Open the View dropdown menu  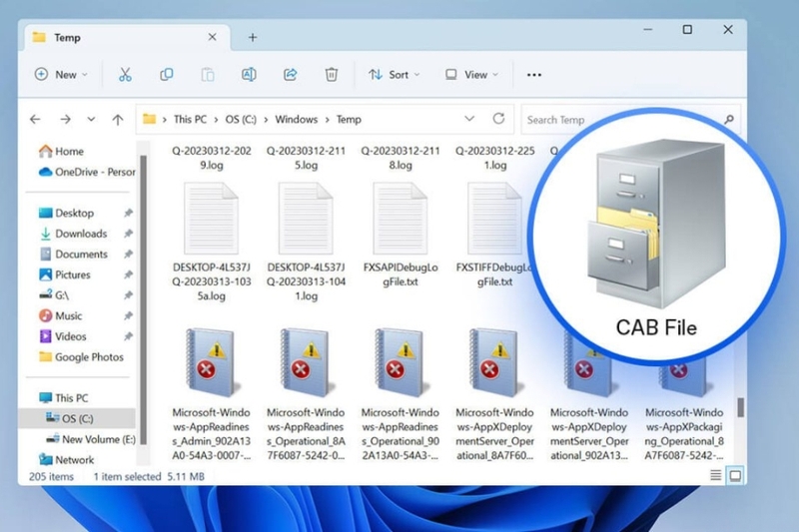(472, 75)
